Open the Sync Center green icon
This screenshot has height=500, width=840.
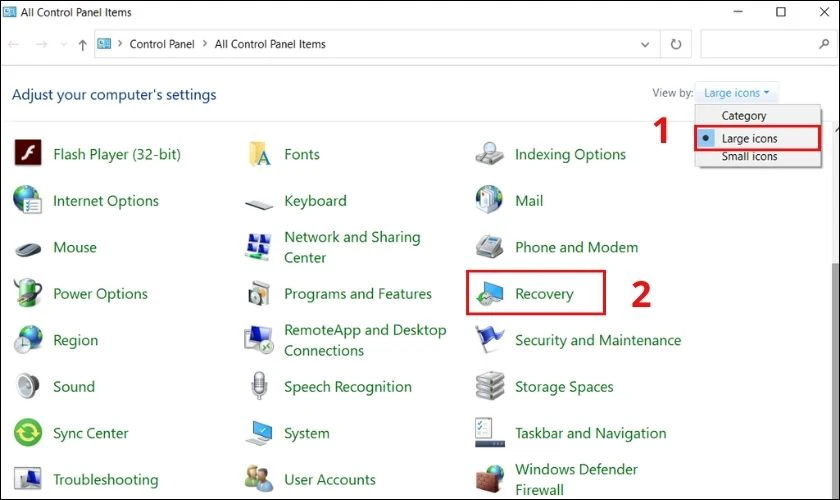point(28,432)
